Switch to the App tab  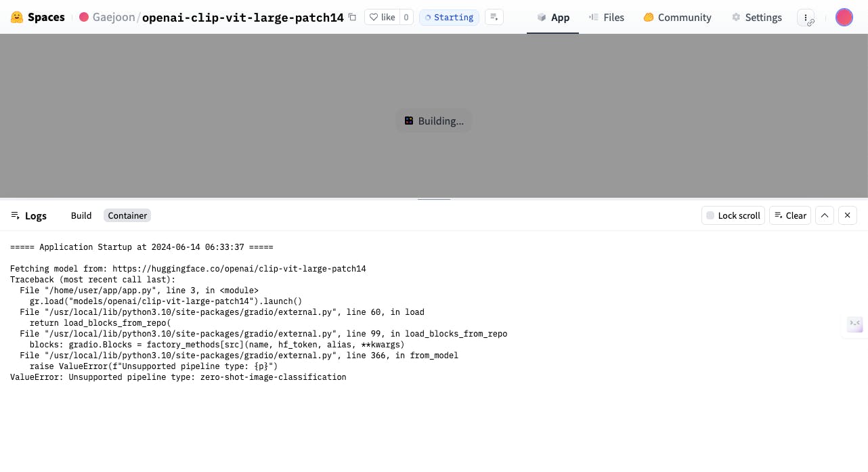(552, 18)
